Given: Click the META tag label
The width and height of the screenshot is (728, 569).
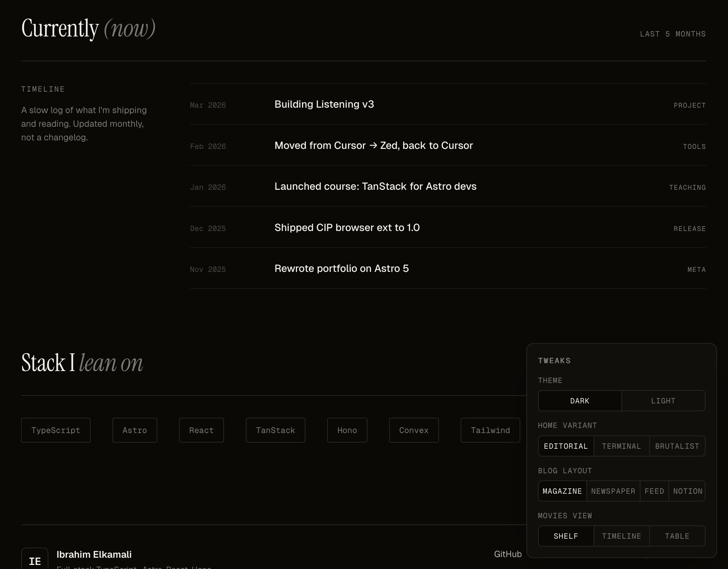Looking at the screenshot, I should pos(696,270).
